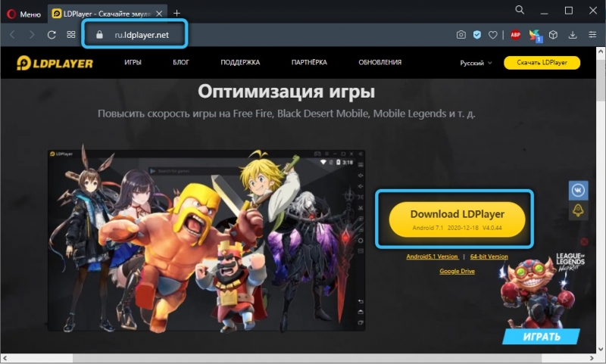
Task: Take a snapshot with camera icon
Action: click(461, 35)
